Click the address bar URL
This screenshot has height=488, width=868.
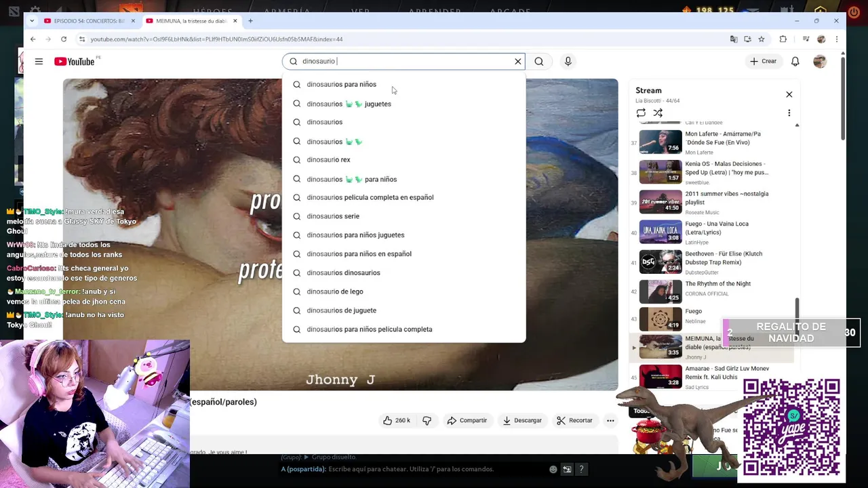pos(216,39)
